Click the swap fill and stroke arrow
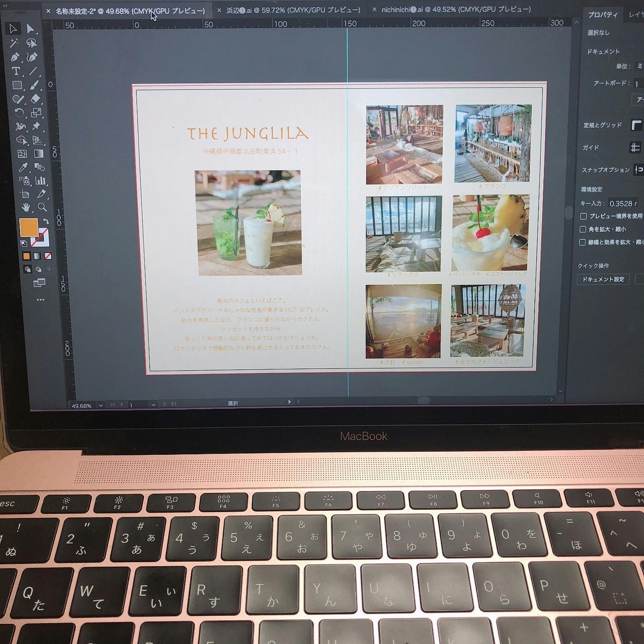 pyautogui.click(x=46, y=221)
